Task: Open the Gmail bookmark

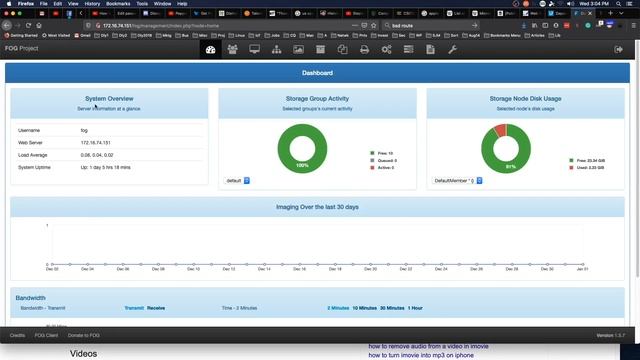Action: (82, 36)
